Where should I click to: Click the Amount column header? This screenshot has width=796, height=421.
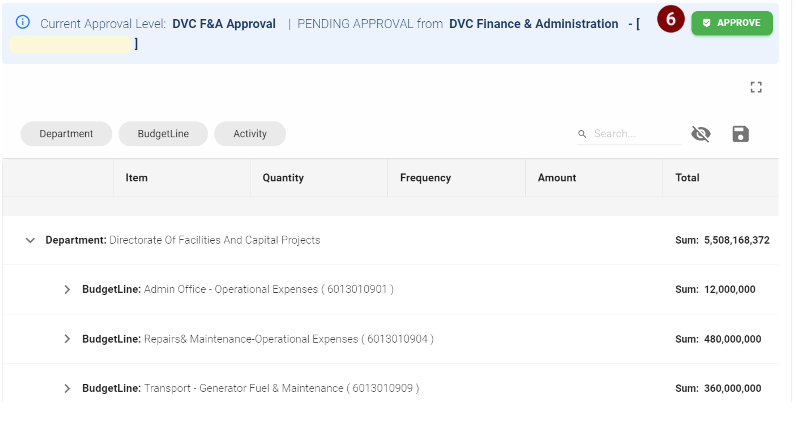[x=594, y=178]
